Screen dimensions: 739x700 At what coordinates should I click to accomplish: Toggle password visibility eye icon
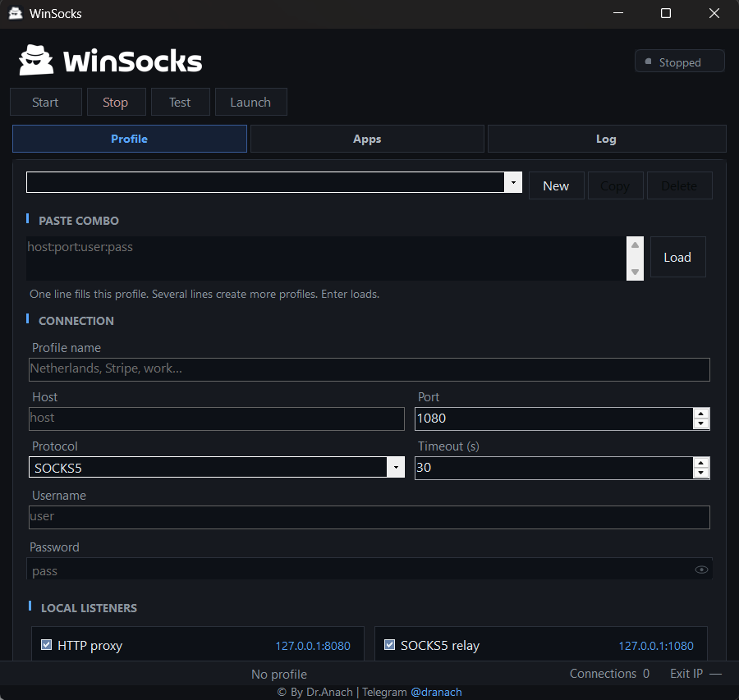coord(701,570)
